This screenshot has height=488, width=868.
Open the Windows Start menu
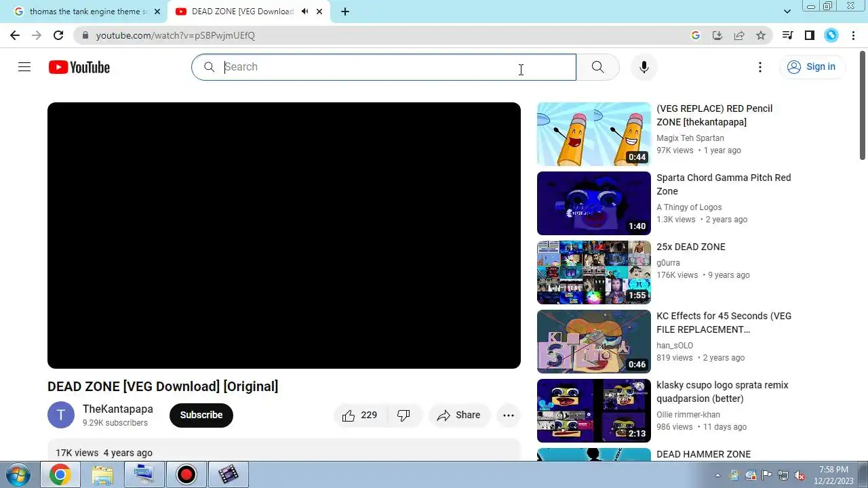(18, 474)
